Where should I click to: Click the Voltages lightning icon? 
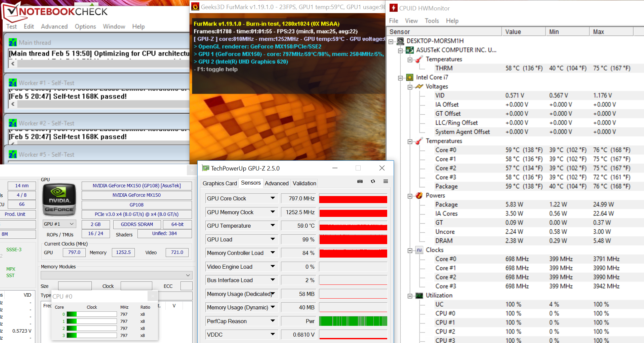[419, 86]
